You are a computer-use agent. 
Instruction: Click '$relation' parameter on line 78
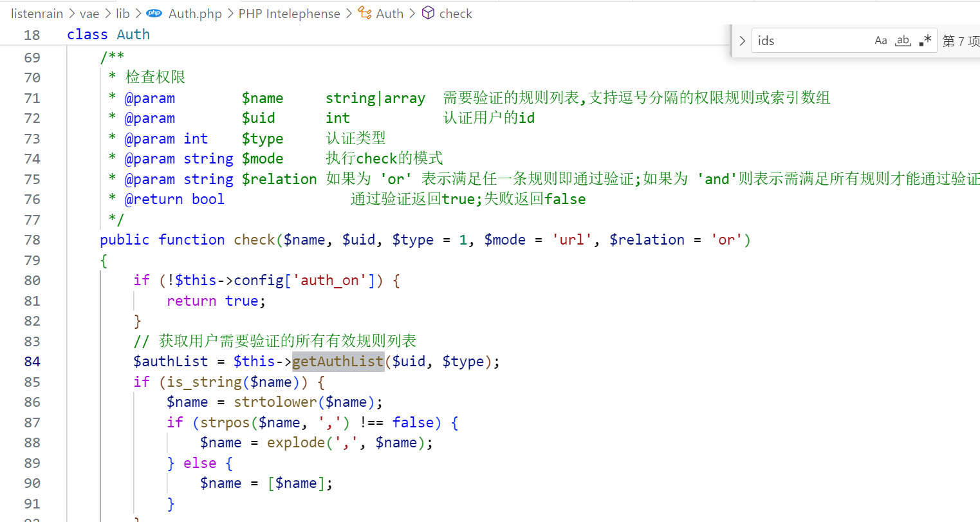(647, 240)
